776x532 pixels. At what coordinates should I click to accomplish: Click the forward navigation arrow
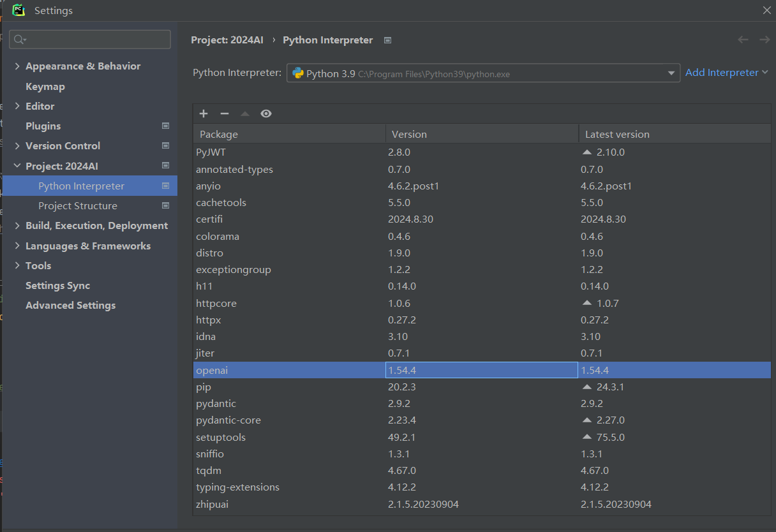(x=764, y=40)
